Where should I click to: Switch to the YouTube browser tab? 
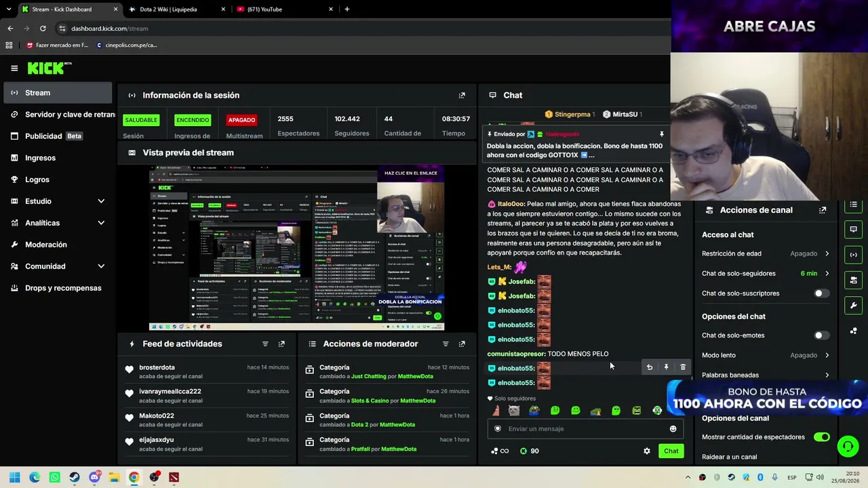[285, 9]
